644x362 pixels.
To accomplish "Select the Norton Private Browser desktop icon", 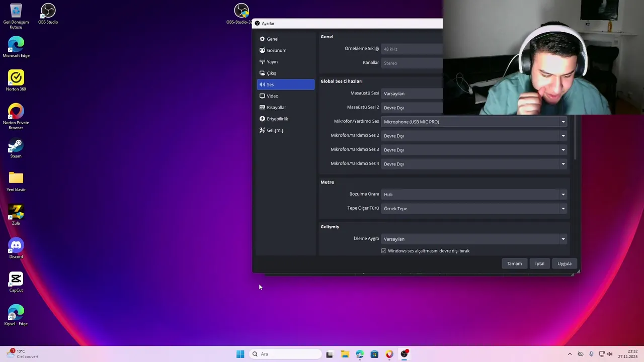I will [x=16, y=117].
